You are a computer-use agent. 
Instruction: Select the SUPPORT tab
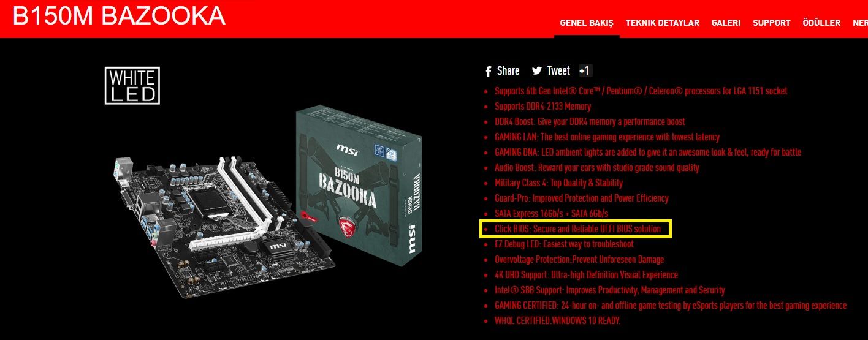pyautogui.click(x=772, y=23)
